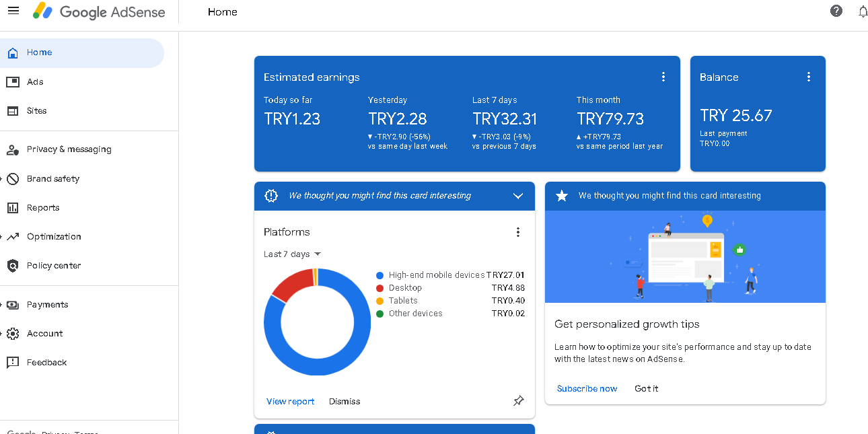The height and width of the screenshot is (434, 868).
Task: Open Balance card three-dot menu
Action: pos(809,77)
